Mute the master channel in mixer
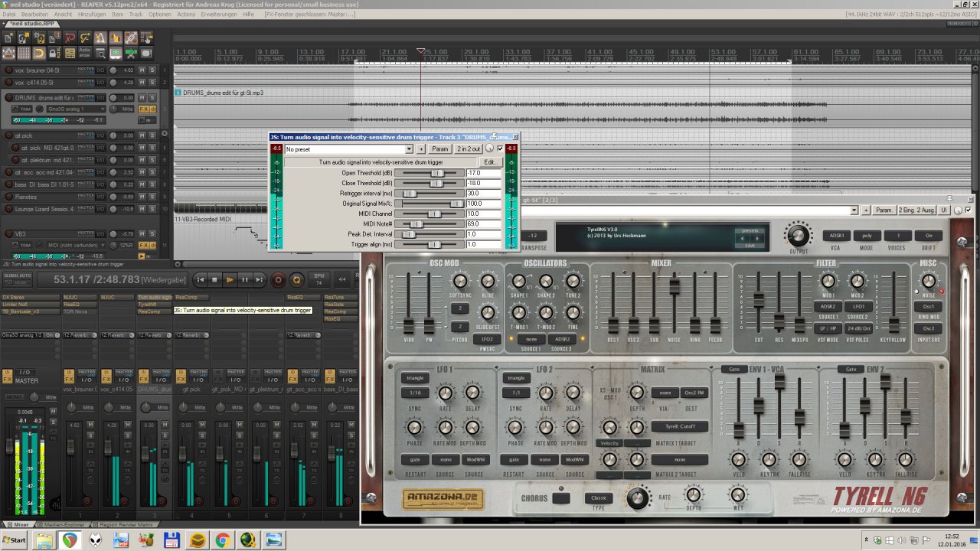The height and width of the screenshot is (551, 980). 53,411
